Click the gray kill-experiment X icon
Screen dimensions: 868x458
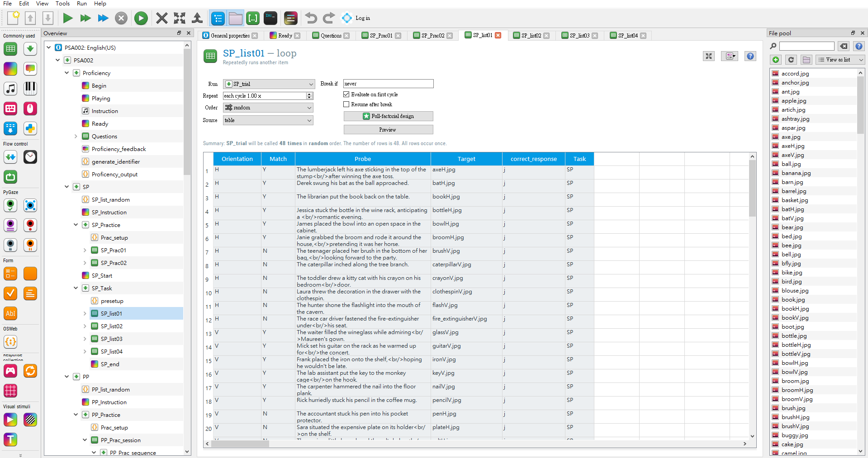click(x=121, y=18)
